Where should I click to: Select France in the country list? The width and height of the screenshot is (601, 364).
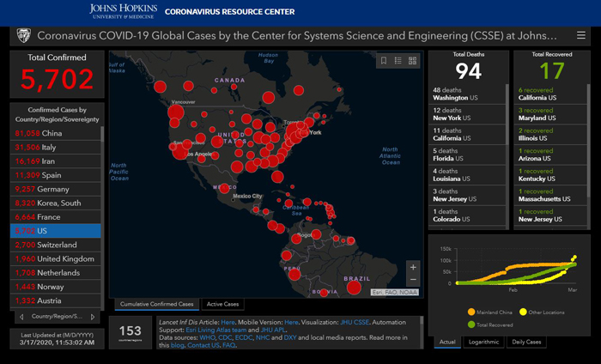coord(56,217)
